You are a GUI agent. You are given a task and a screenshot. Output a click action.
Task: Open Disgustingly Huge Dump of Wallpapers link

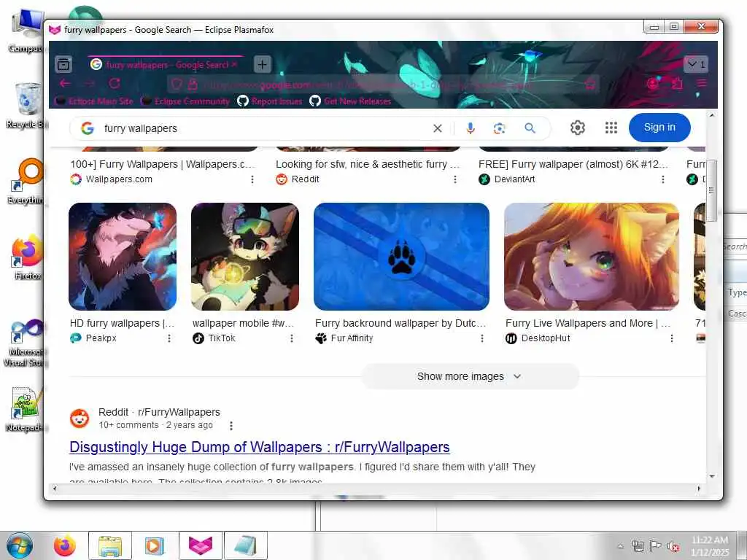[x=260, y=447]
